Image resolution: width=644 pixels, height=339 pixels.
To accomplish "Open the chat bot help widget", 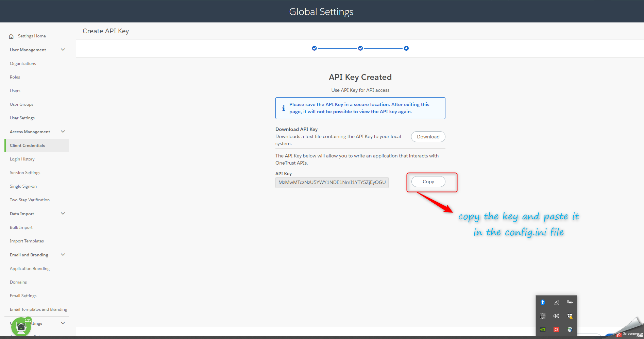I will click(21, 327).
